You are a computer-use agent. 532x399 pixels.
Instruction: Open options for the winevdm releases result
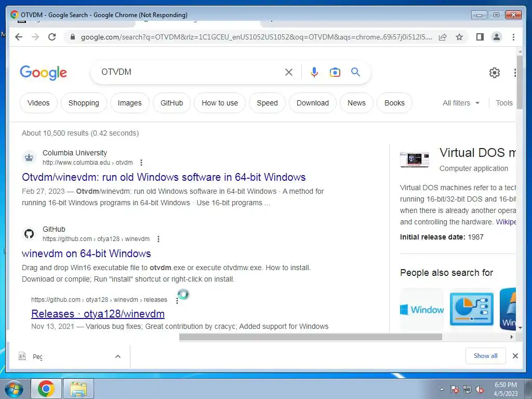[177, 300]
